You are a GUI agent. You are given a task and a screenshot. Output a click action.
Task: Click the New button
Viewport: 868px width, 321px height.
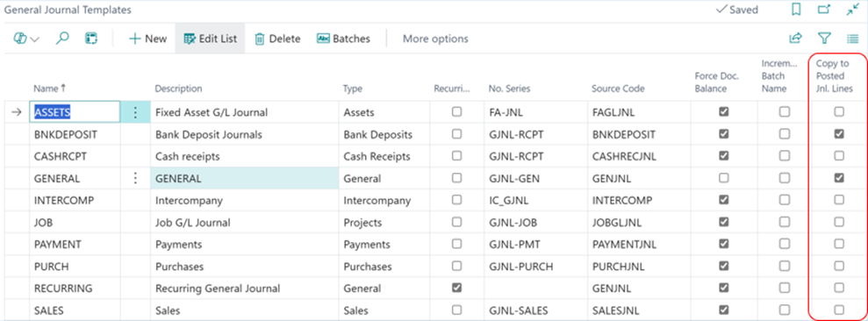147,39
